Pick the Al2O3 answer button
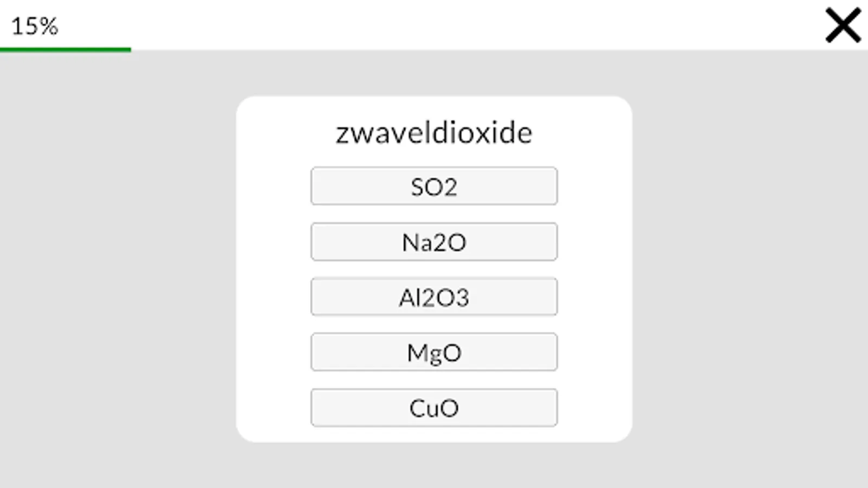Viewport: 868px width, 488px height. point(433,297)
